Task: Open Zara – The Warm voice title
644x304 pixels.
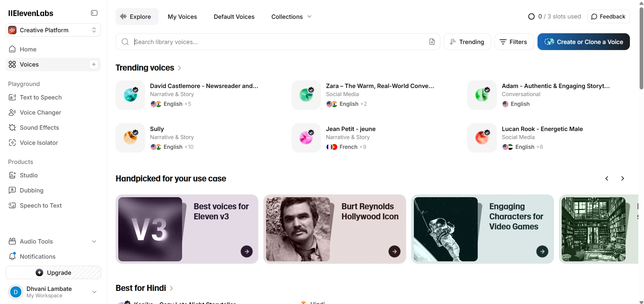Action: pos(380,86)
